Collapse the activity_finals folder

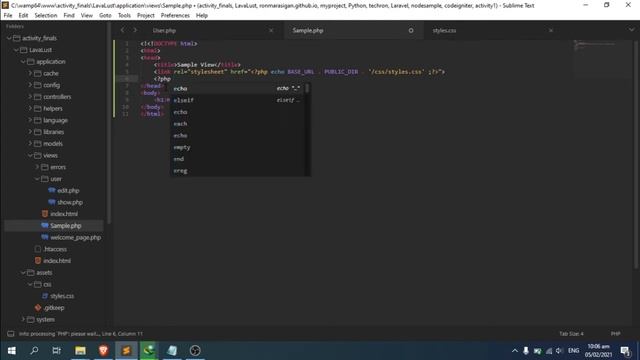click(x=9, y=38)
